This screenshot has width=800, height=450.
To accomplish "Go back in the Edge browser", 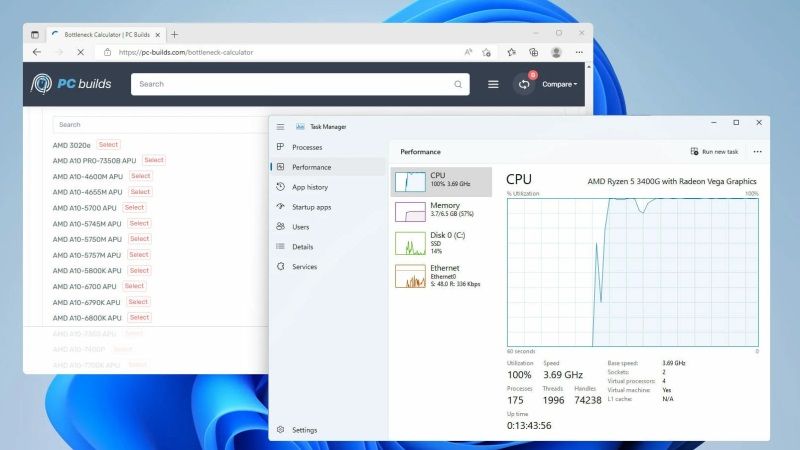I will [x=37, y=52].
